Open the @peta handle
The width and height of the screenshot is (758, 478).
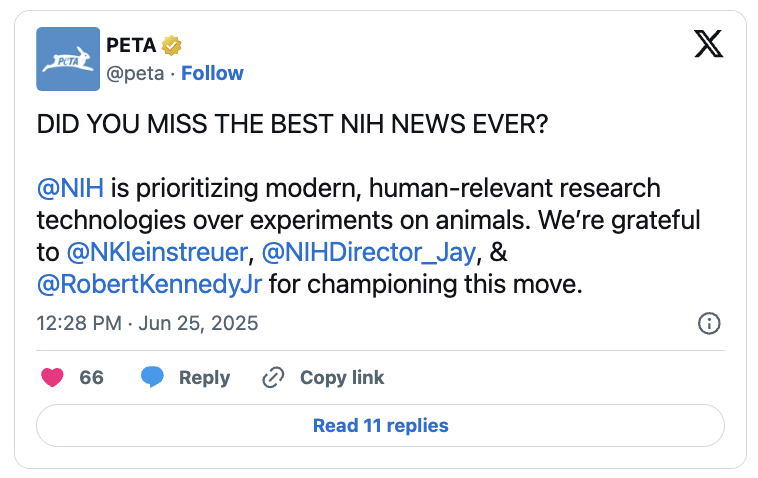135,73
